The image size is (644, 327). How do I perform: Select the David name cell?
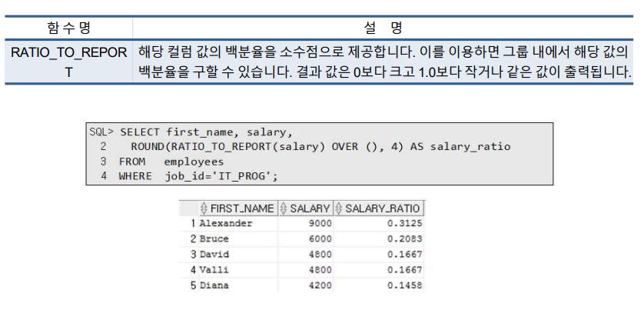[214, 254]
